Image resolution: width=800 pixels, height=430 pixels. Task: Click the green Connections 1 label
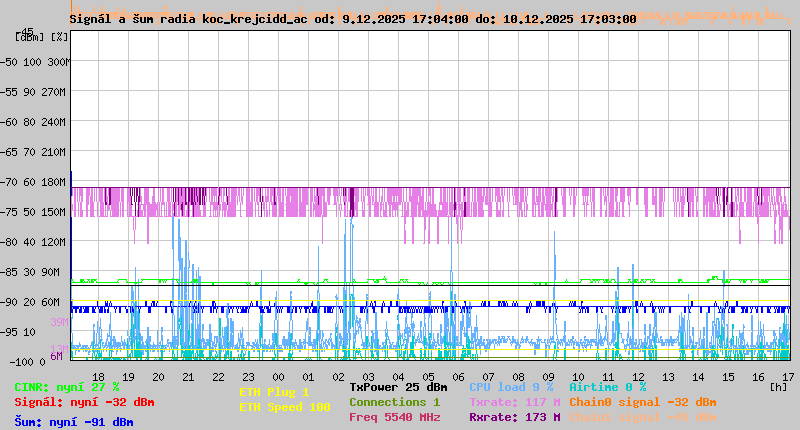[394, 402]
